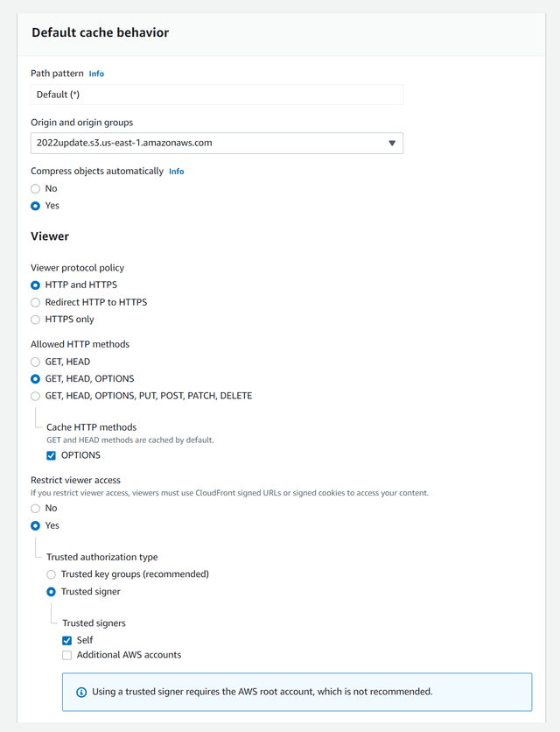
Task: Click the Info link beside Path pattern
Action: (96, 74)
